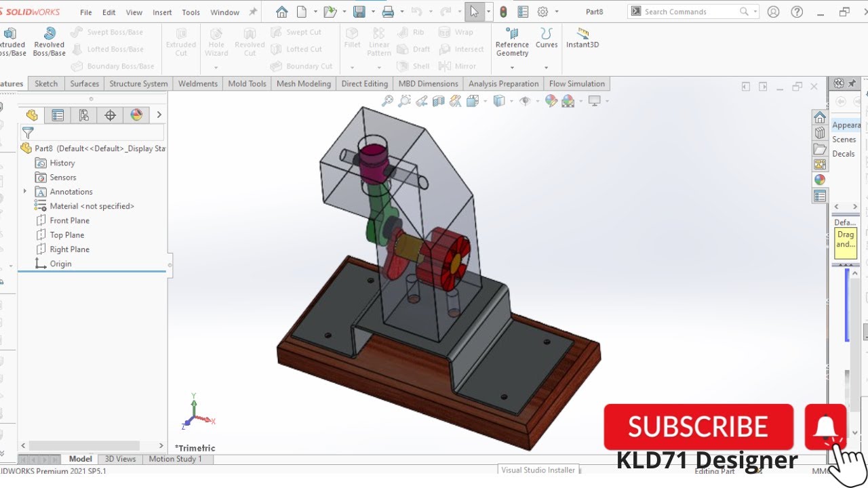
Task: Open the Motion Study 1 tab
Action: [x=176, y=459]
